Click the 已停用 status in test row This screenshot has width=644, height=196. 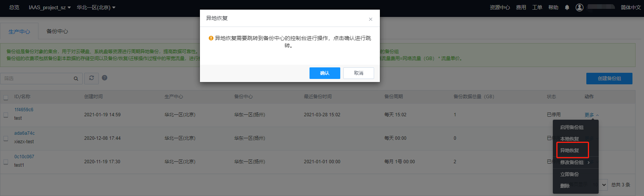554,115
